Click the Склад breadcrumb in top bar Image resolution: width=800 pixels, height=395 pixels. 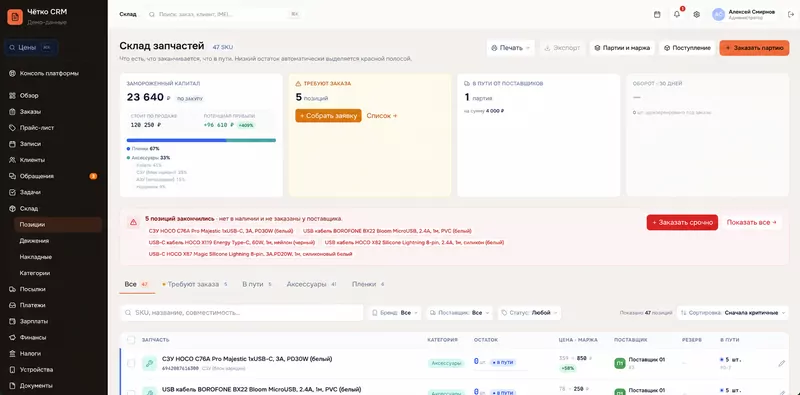(x=128, y=14)
